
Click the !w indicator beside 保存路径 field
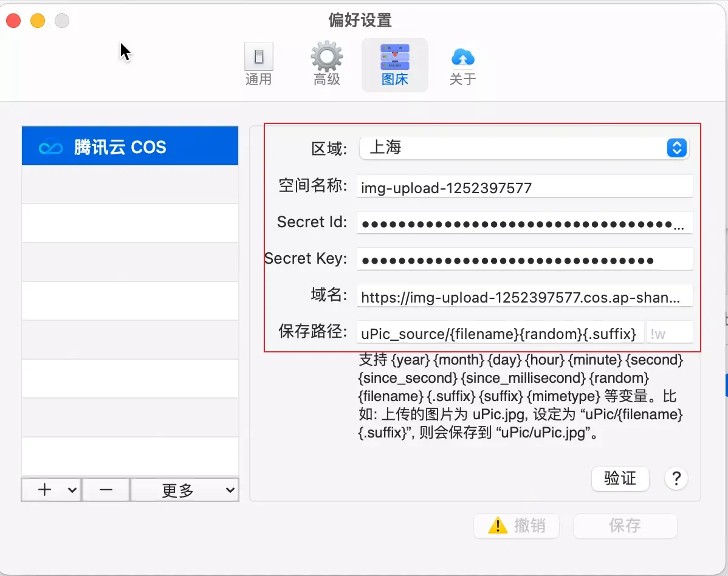pyautogui.click(x=669, y=333)
